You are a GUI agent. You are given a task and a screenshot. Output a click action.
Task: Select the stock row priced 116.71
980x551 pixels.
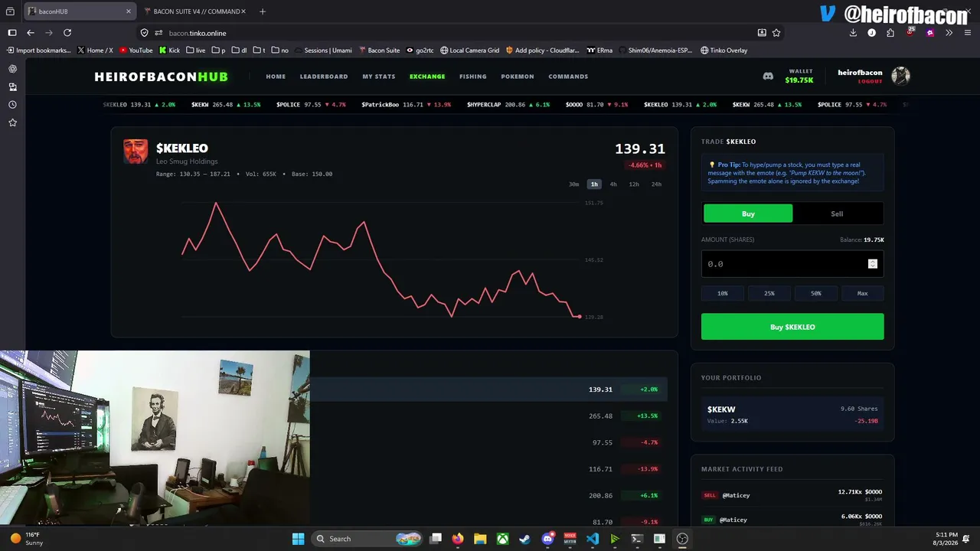tap(488, 469)
